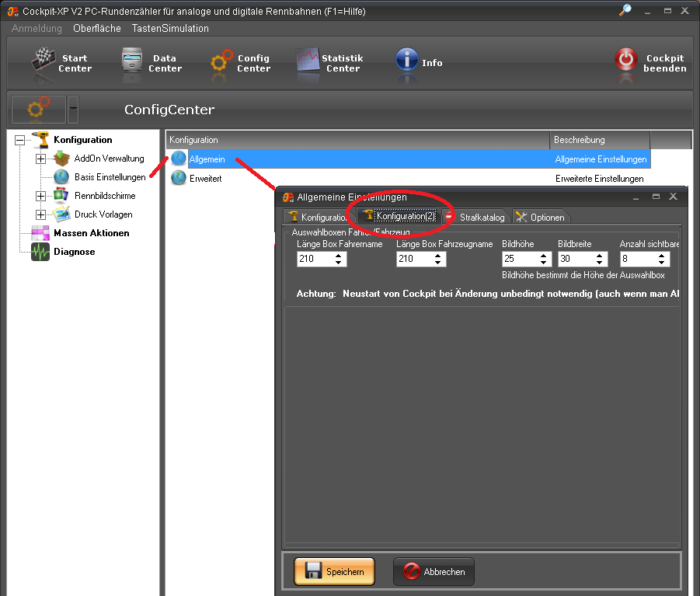Open the Data Center
Image resolution: width=700 pixels, height=596 pixels.
pos(151,63)
